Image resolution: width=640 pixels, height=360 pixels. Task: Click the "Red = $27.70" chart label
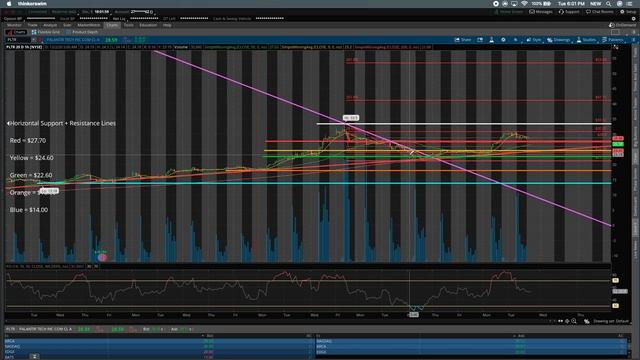point(28,140)
